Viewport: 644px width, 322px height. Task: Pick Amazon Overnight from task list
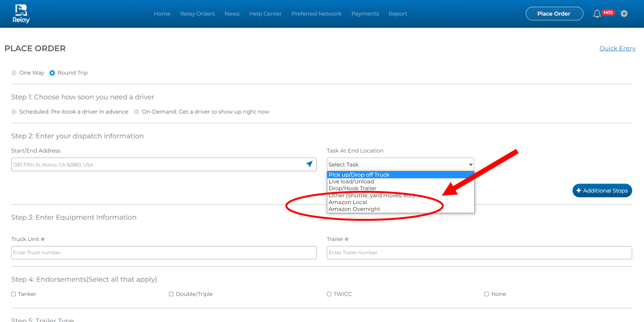click(354, 209)
